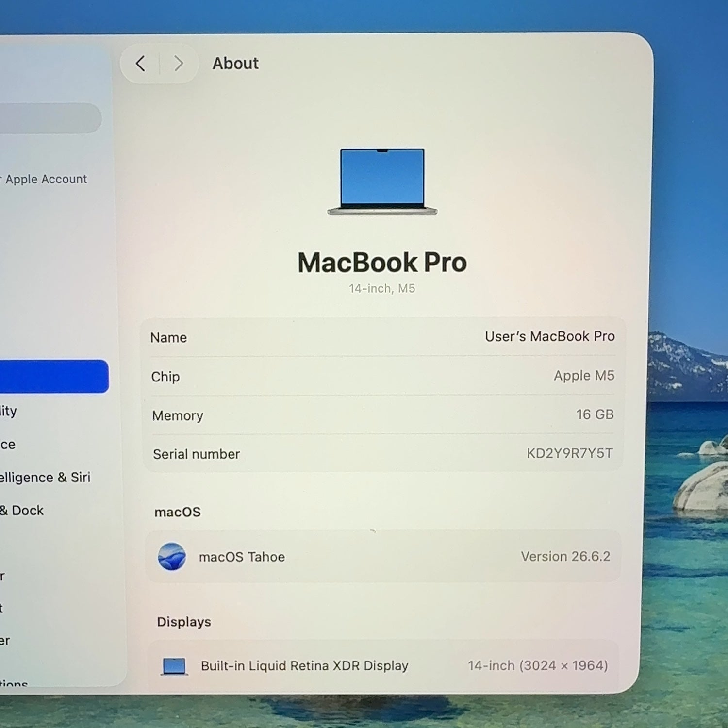
Task: Open the sidebar item ending in & Dock
Action: 22,511
